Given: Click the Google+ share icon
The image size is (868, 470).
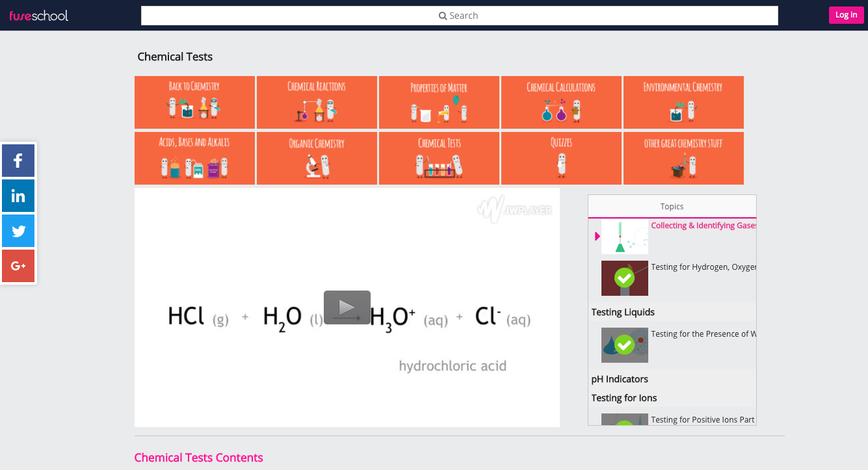Looking at the screenshot, I should coord(18,266).
